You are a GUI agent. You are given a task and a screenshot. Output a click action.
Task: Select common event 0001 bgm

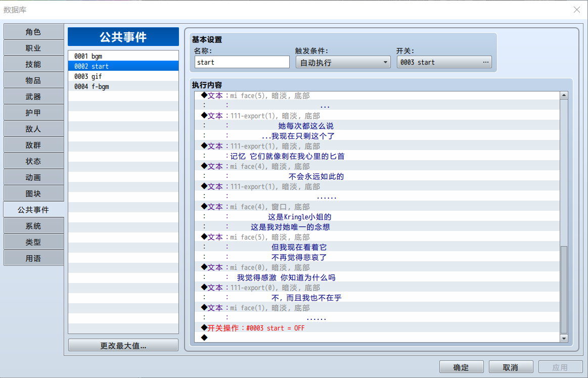pos(123,56)
